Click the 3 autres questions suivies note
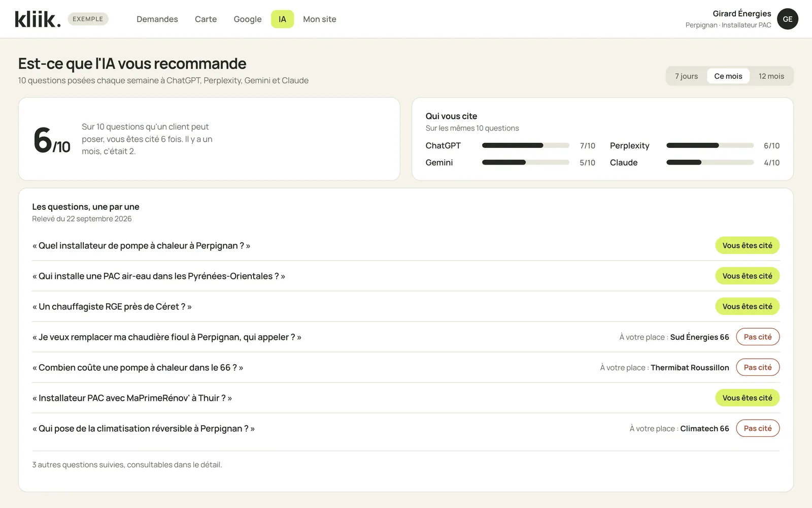This screenshot has height=508, width=812. tap(127, 465)
